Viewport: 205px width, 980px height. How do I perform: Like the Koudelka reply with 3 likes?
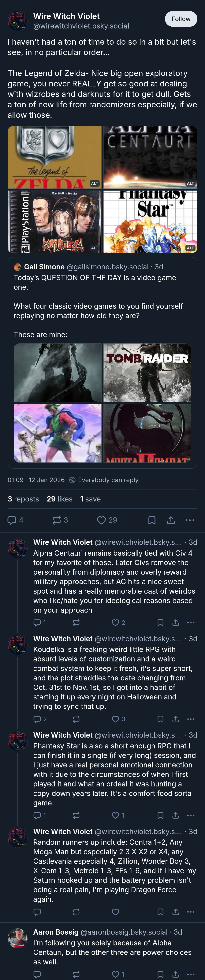coord(118,719)
